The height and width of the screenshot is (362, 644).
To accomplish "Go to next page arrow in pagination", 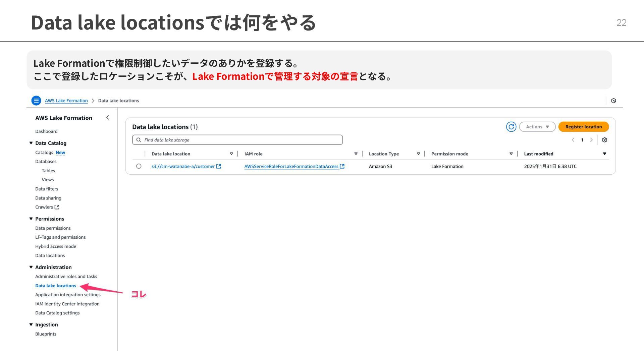I will (591, 140).
